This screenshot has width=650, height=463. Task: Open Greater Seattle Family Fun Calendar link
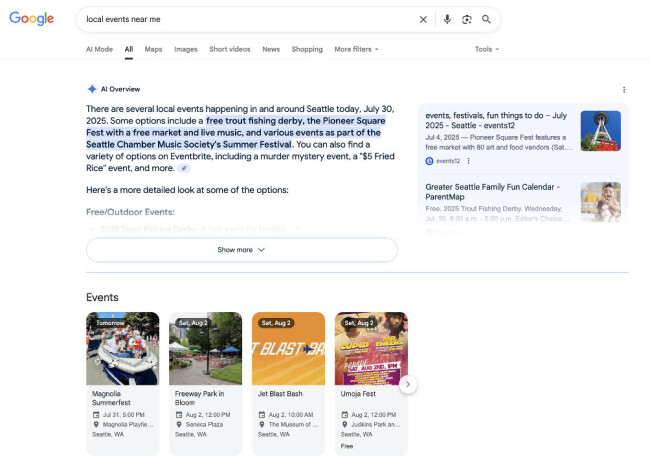coord(492,192)
